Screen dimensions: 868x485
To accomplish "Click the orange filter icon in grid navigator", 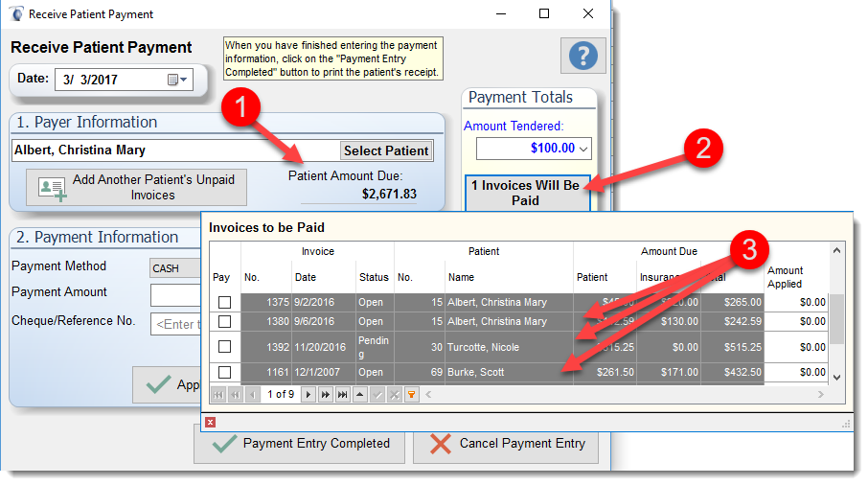I will point(412,395).
